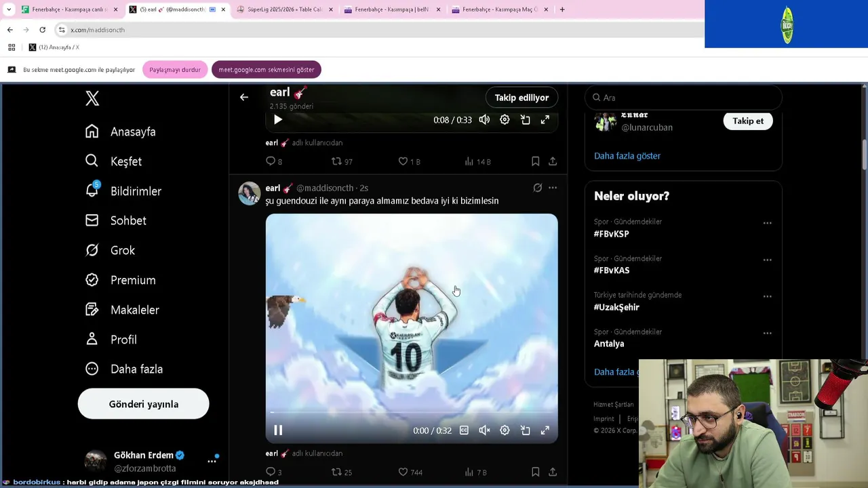Open trend #FBvKSP
This screenshot has width=868, height=488.
[x=612, y=234]
